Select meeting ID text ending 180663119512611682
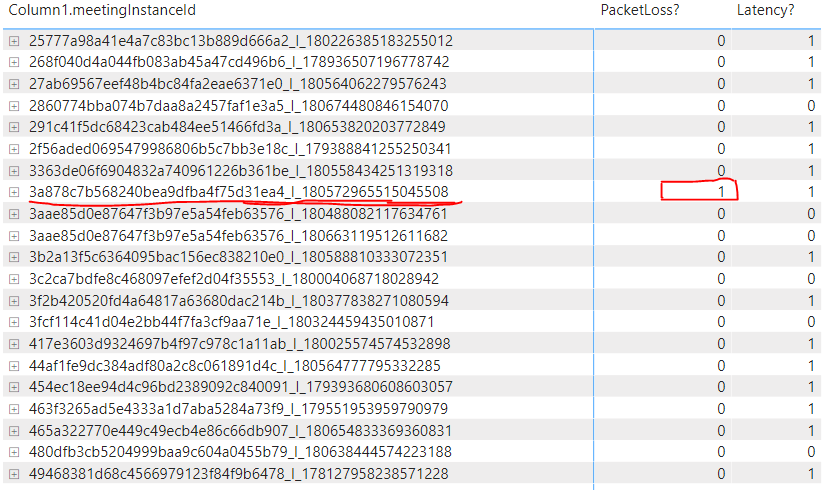Screen dimensions: 840x490 pyautogui.click(x=238, y=236)
